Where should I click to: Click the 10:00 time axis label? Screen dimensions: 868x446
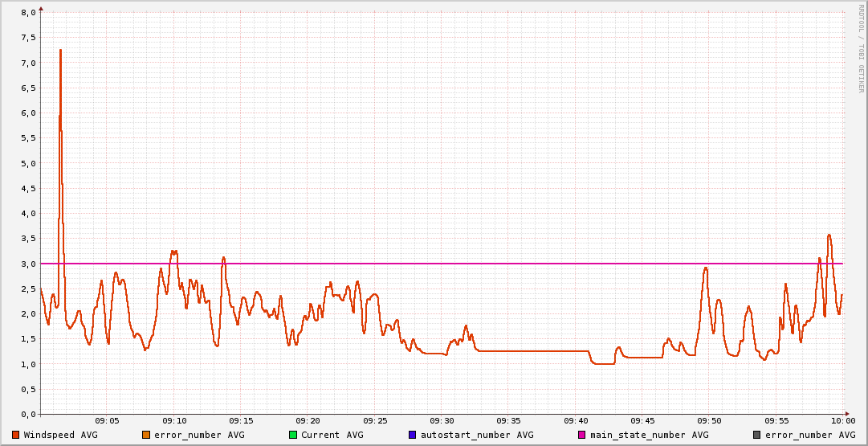tap(842, 420)
